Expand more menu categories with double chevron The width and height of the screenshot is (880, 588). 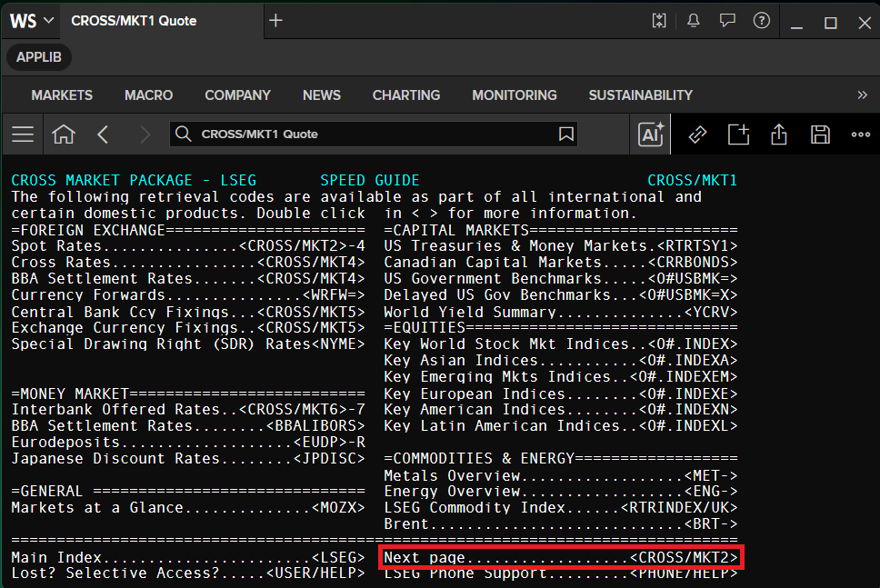pyautogui.click(x=862, y=95)
